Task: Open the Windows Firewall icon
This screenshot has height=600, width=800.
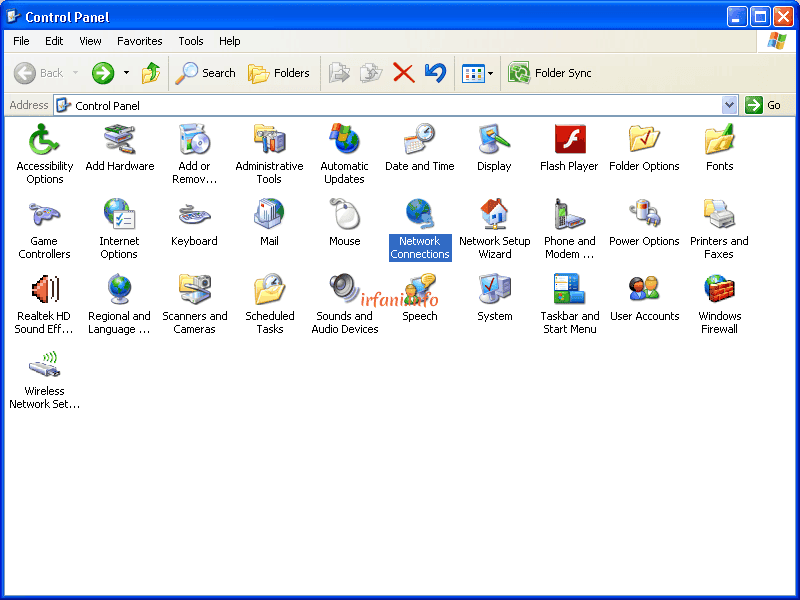Action: (719, 290)
